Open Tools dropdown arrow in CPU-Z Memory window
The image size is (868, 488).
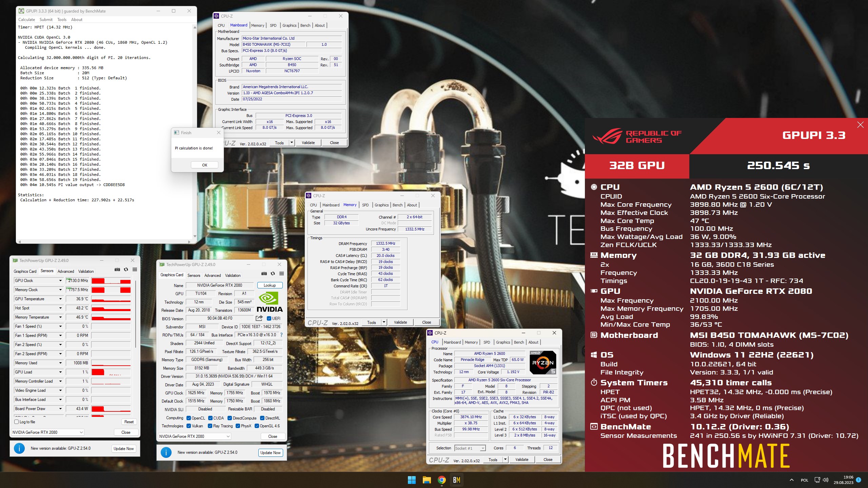pyautogui.click(x=384, y=322)
